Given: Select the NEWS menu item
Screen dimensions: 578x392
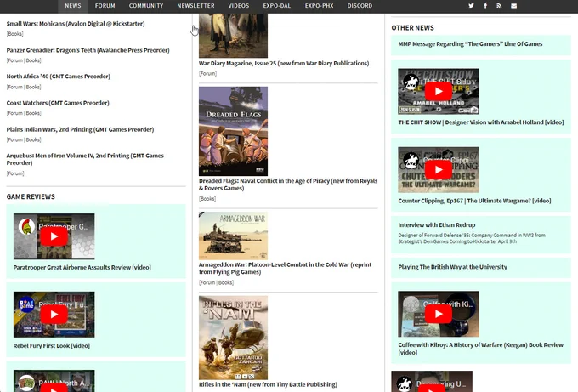Looking at the screenshot, I should click(x=73, y=6).
